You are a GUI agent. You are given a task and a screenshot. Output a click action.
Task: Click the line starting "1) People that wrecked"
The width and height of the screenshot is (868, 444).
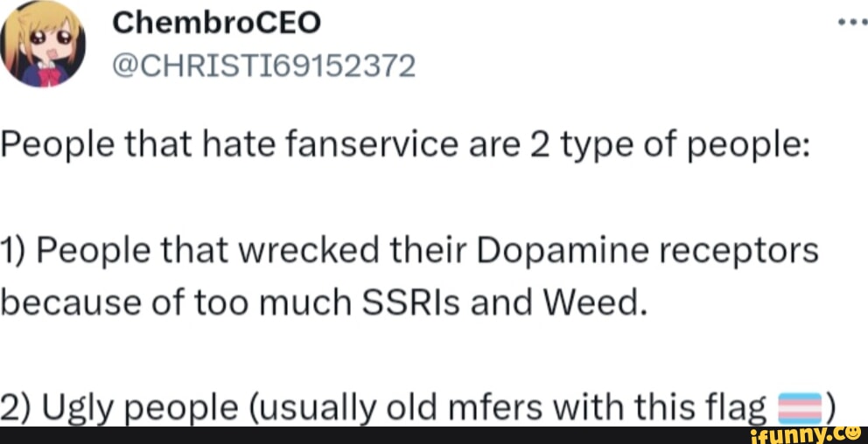click(x=409, y=251)
